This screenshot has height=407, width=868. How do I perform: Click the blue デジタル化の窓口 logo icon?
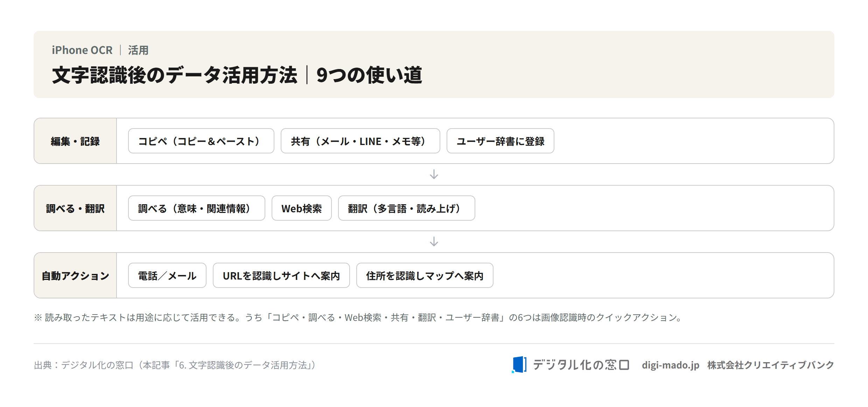pos(519,365)
